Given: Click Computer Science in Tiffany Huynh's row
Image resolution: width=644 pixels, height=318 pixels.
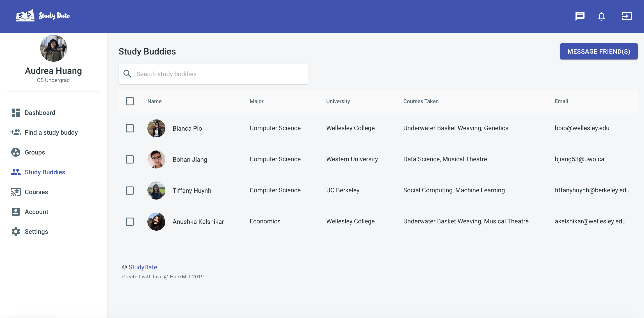Looking at the screenshot, I should (x=275, y=190).
